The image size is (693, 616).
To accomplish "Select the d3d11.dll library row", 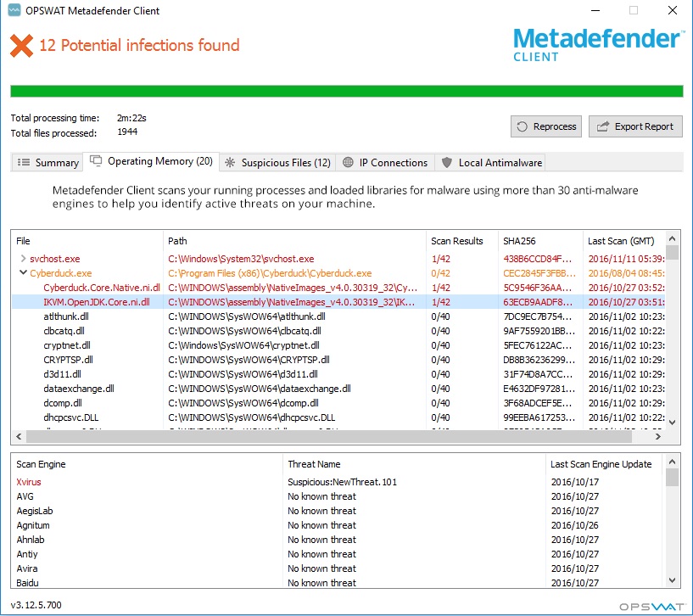I will coord(338,374).
